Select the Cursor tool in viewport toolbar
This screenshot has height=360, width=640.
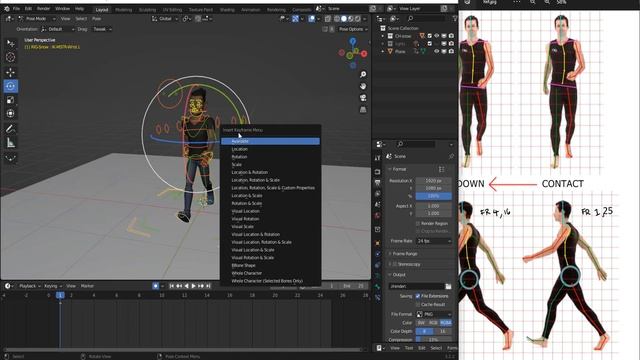point(11,57)
